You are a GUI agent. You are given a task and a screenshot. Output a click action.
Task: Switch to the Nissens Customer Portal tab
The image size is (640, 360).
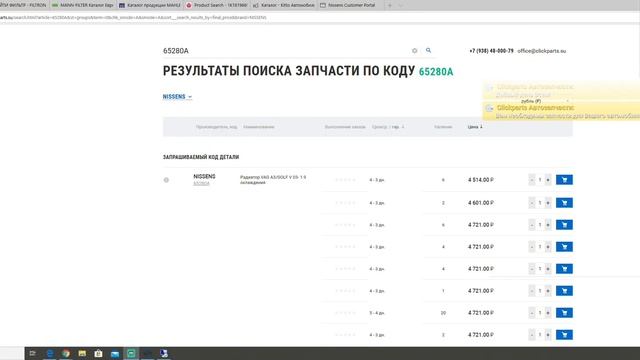(x=351, y=5)
